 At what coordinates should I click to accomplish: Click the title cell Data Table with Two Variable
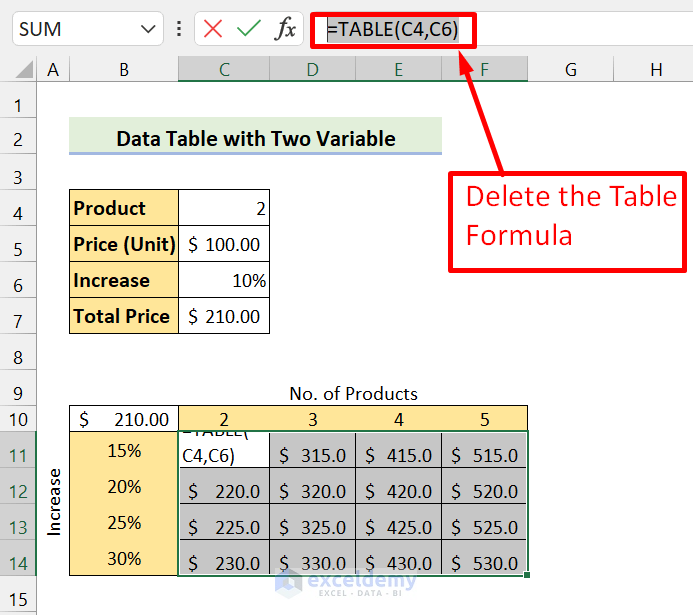[255, 138]
